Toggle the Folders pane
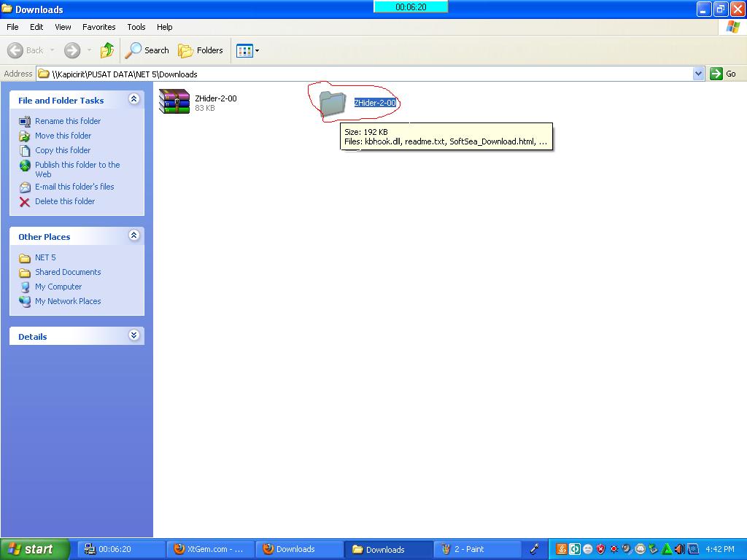Viewport: 747px width, 560px height. tap(201, 50)
